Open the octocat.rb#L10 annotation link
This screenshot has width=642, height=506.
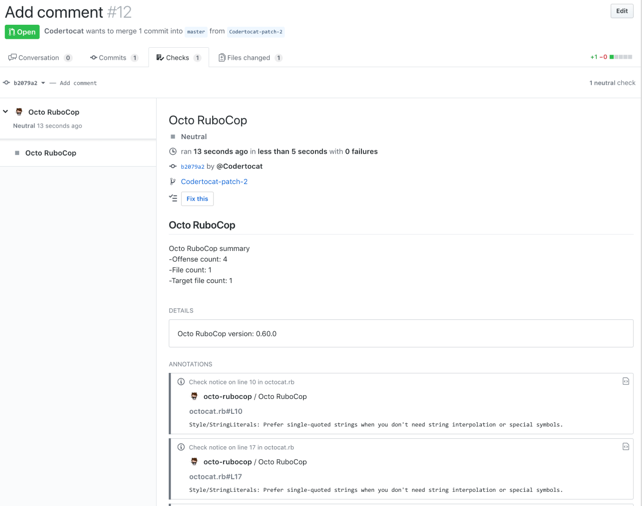pos(215,411)
